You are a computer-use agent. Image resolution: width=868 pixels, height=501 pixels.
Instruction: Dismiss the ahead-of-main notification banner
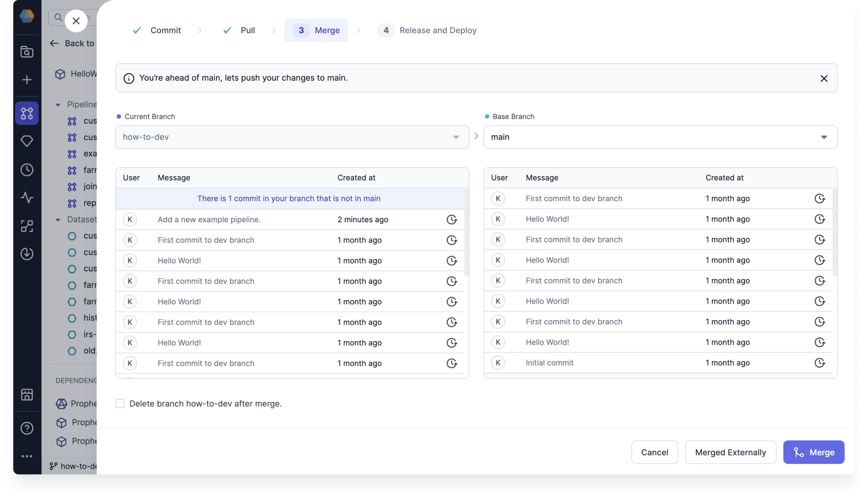[x=823, y=78]
